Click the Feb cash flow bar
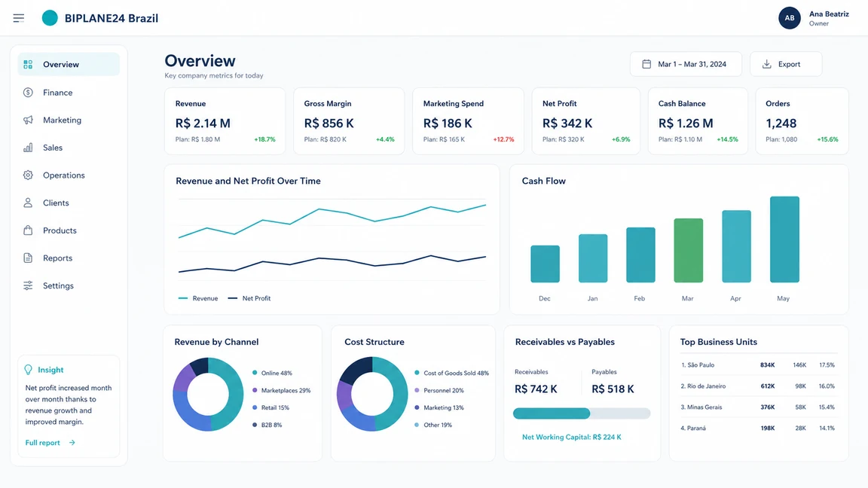The image size is (868, 488). coord(640,255)
